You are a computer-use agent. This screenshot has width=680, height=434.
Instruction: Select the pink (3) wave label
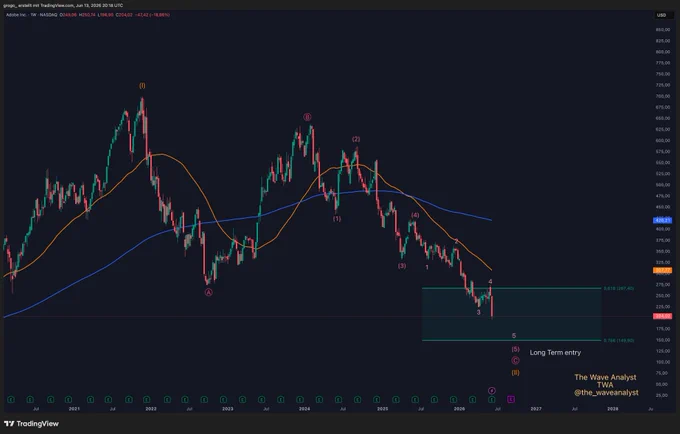(402, 266)
